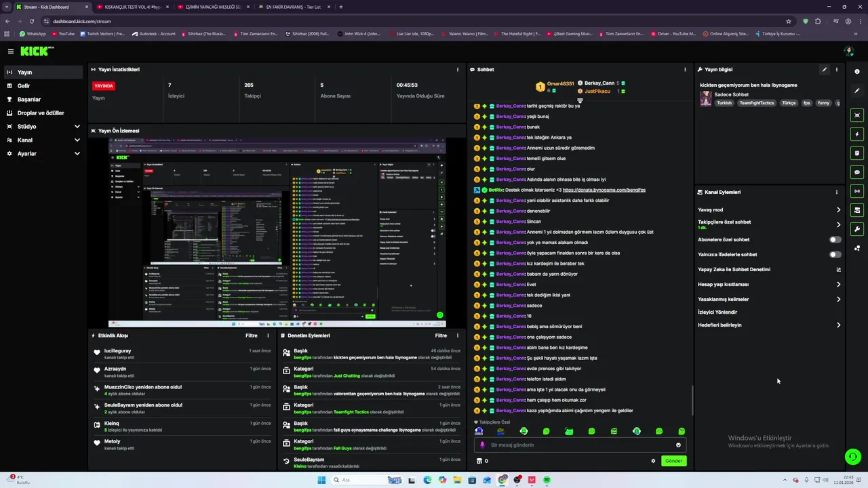Click the broadcast signal icon in right sidebar
Viewport: 868px width, 488px height.
(x=857, y=191)
